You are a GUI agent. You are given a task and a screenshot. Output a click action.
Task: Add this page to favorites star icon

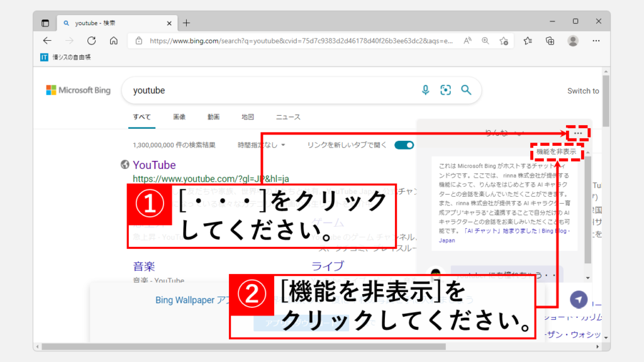click(x=504, y=41)
